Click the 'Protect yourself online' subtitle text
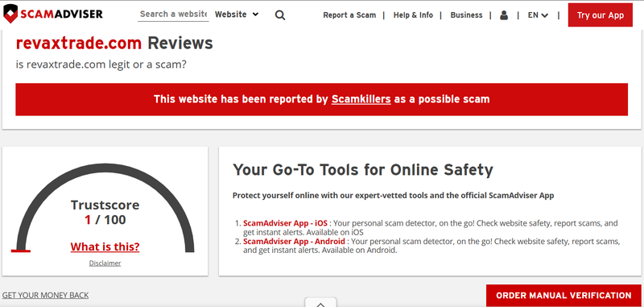The width and height of the screenshot is (644, 307). coord(393,196)
